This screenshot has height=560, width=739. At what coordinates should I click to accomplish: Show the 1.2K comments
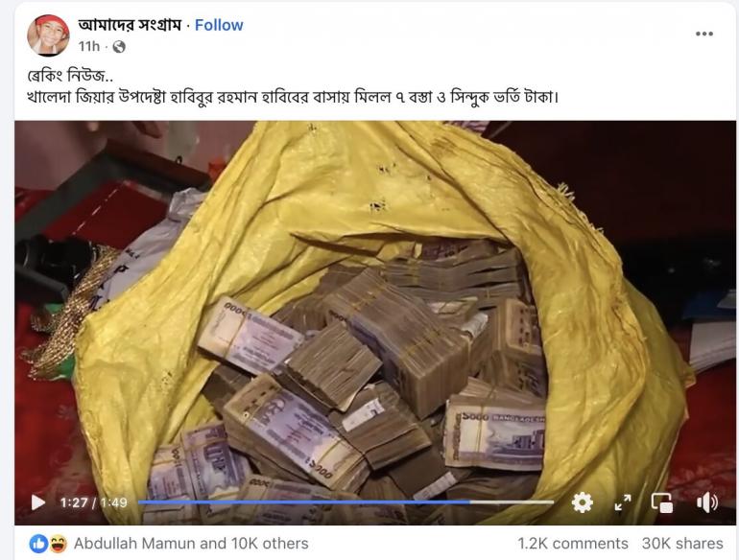pyautogui.click(x=573, y=544)
